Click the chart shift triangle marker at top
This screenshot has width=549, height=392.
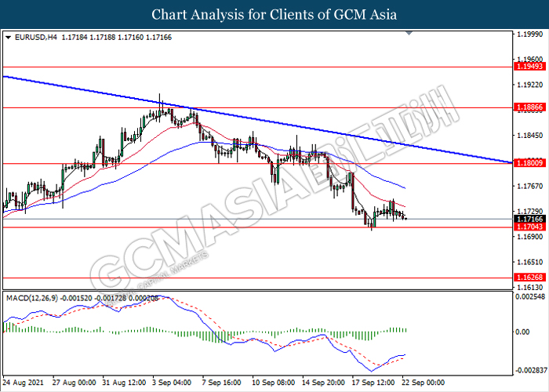(x=409, y=33)
